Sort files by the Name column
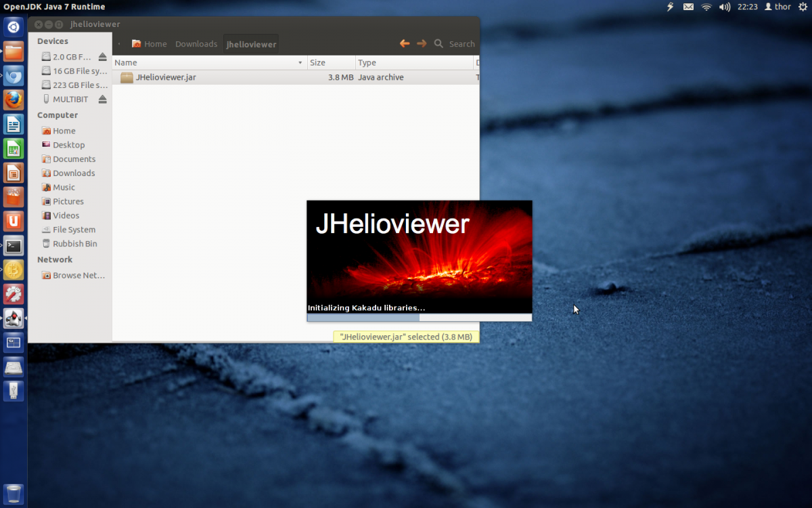812x508 pixels. point(210,62)
